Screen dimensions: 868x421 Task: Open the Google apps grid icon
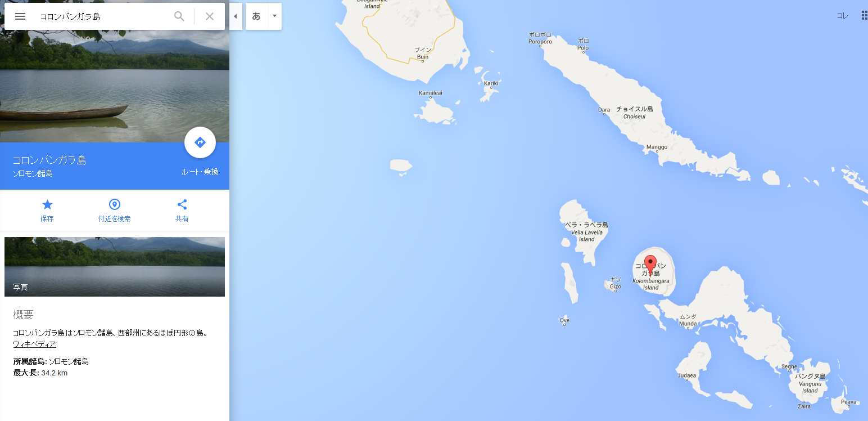pos(864,16)
